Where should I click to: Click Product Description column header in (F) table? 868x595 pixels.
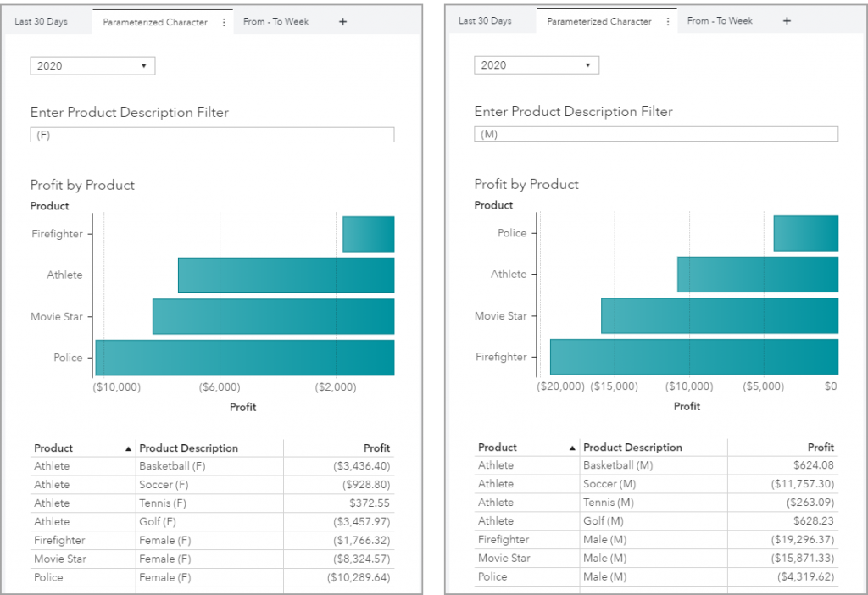(x=188, y=448)
